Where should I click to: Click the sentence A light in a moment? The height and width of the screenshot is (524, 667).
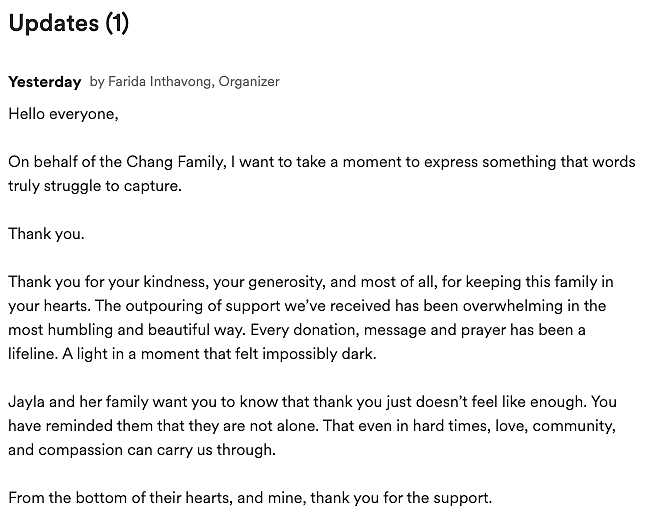coord(219,354)
